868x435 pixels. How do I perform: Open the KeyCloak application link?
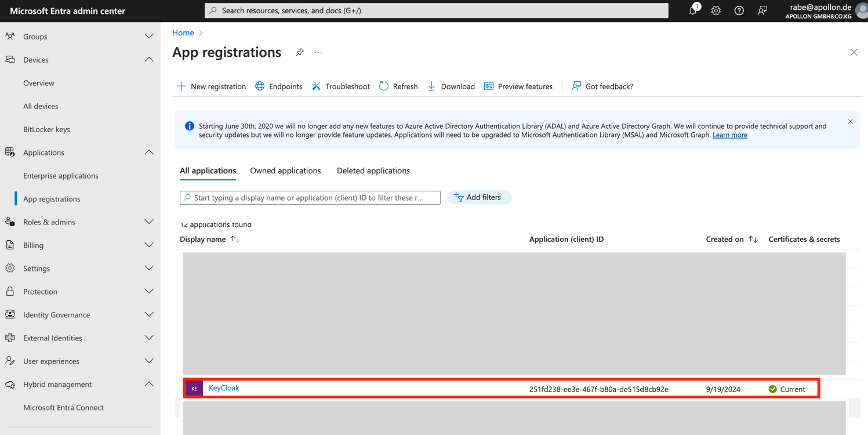pos(224,388)
